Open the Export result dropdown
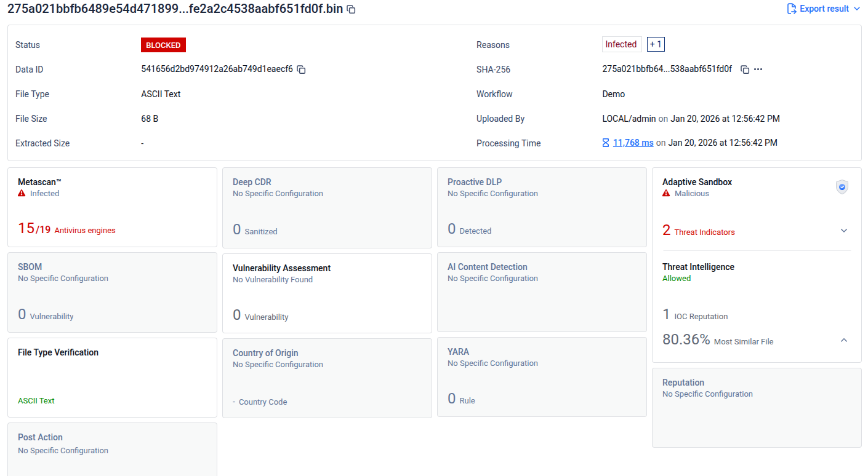The image size is (868, 476). [x=857, y=9]
